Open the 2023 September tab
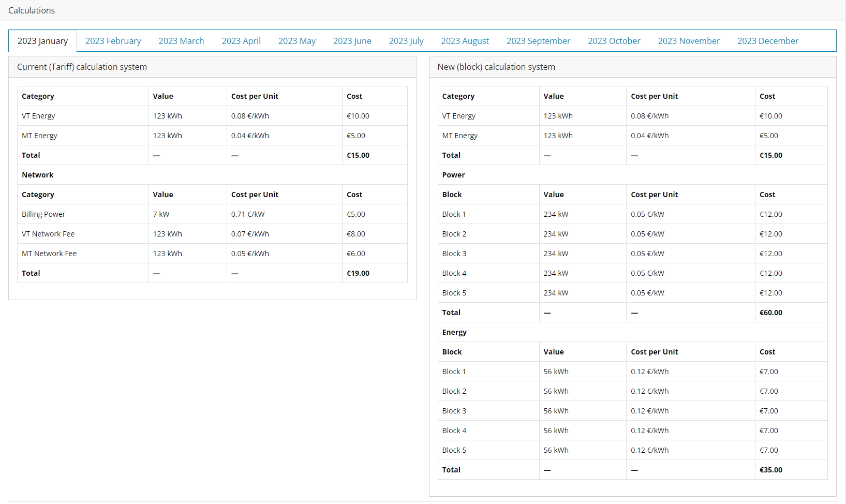 coord(538,41)
